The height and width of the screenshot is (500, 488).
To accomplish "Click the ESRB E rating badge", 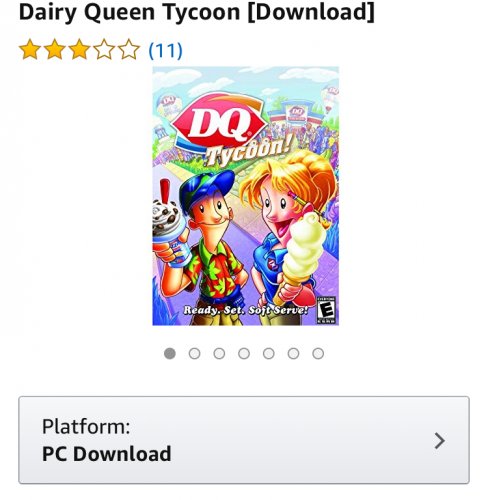I will click(326, 310).
